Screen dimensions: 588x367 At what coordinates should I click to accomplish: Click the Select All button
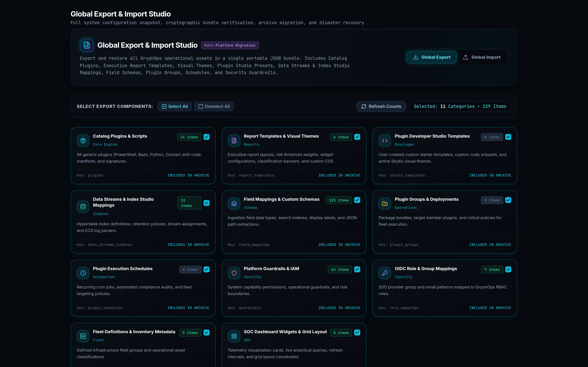[175, 106]
